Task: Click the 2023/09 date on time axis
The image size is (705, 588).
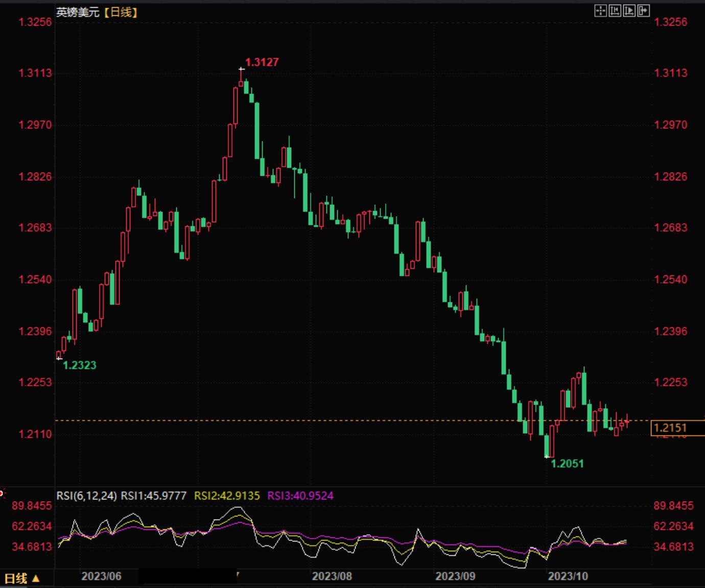Action: (455, 576)
